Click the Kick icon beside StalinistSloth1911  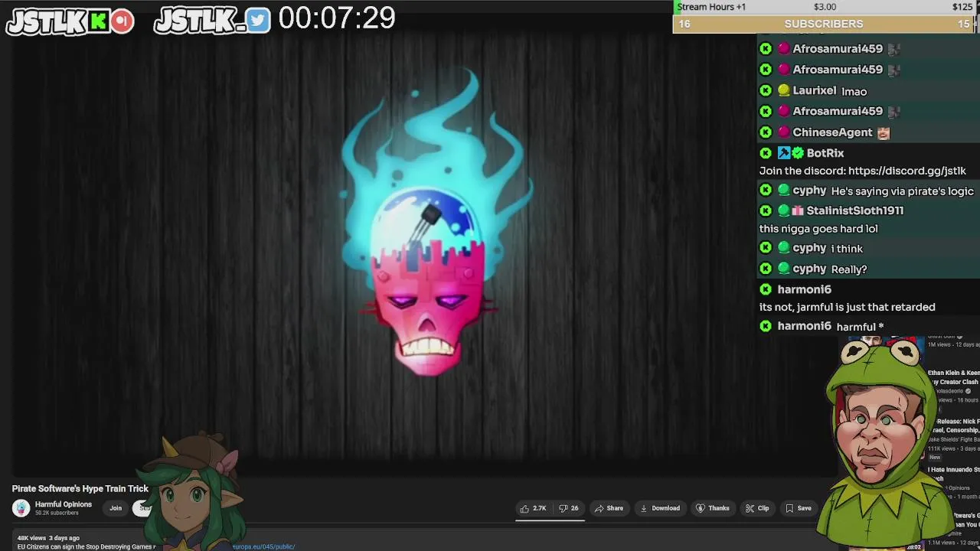click(766, 210)
